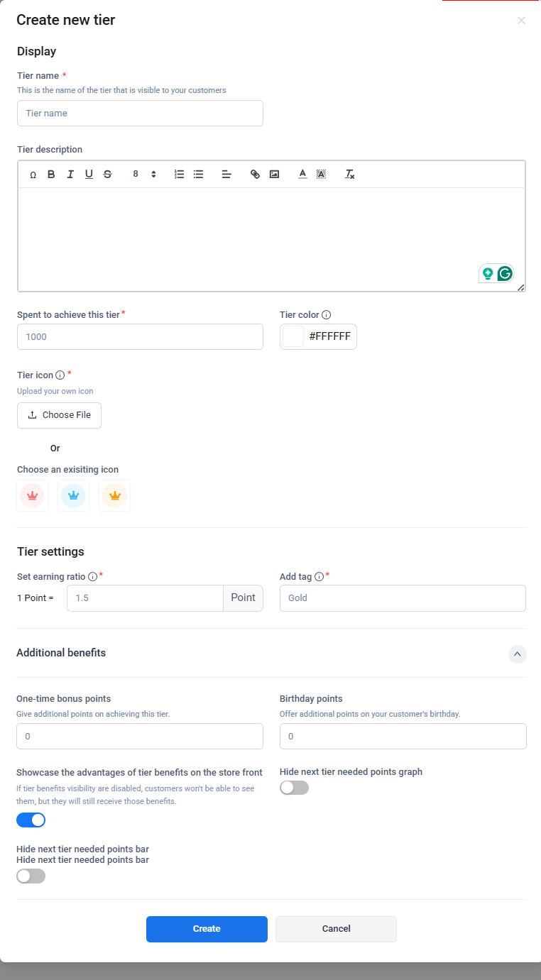Image resolution: width=541 pixels, height=980 pixels.
Task: Insert a link in tier description
Action: (x=256, y=174)
